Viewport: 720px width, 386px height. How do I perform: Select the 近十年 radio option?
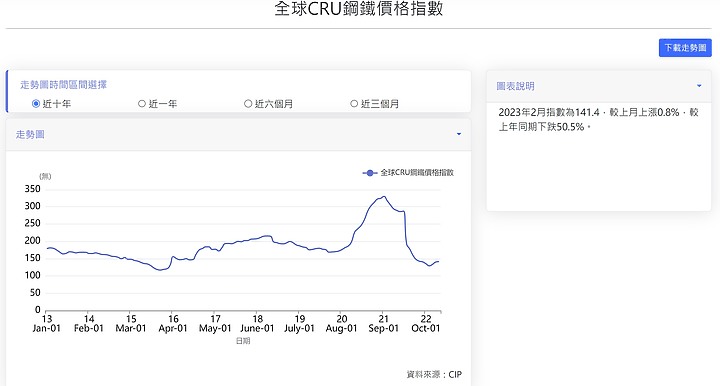[36, 104]
